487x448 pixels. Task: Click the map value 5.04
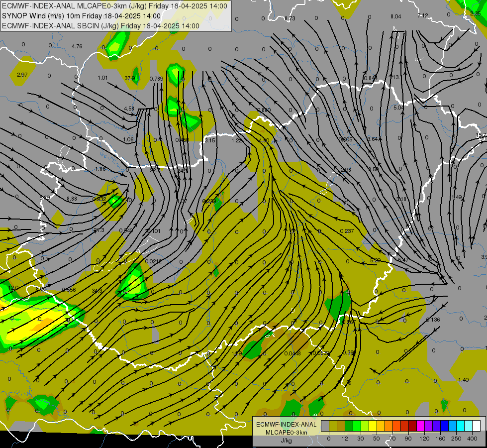(x=399, y=108)
